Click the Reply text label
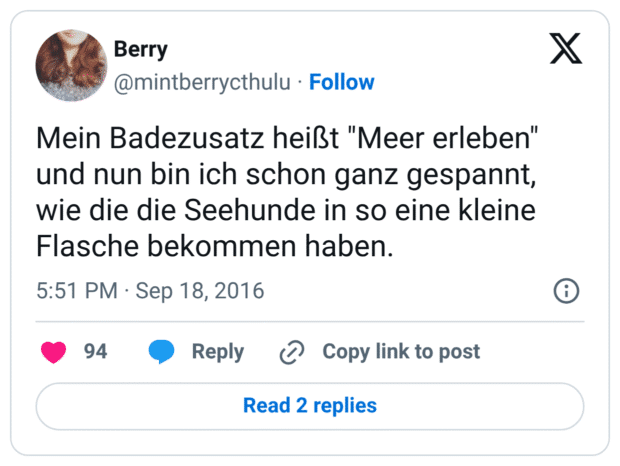 pos(217,352)
